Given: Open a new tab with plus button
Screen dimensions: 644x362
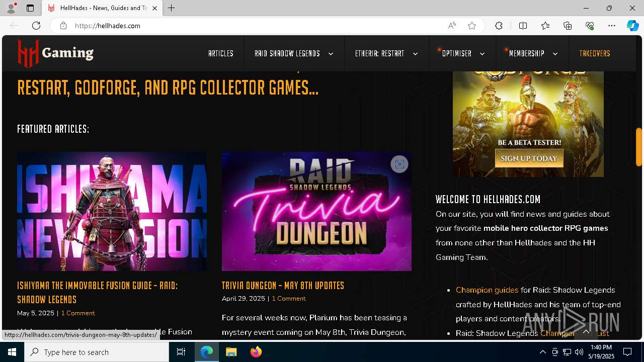Looking at the screenshot, I should pos(172,8).
